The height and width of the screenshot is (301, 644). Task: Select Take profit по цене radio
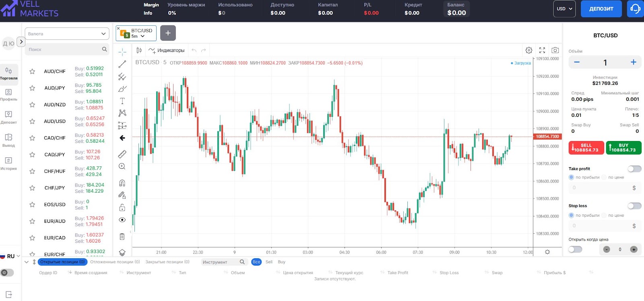point(604,177)
